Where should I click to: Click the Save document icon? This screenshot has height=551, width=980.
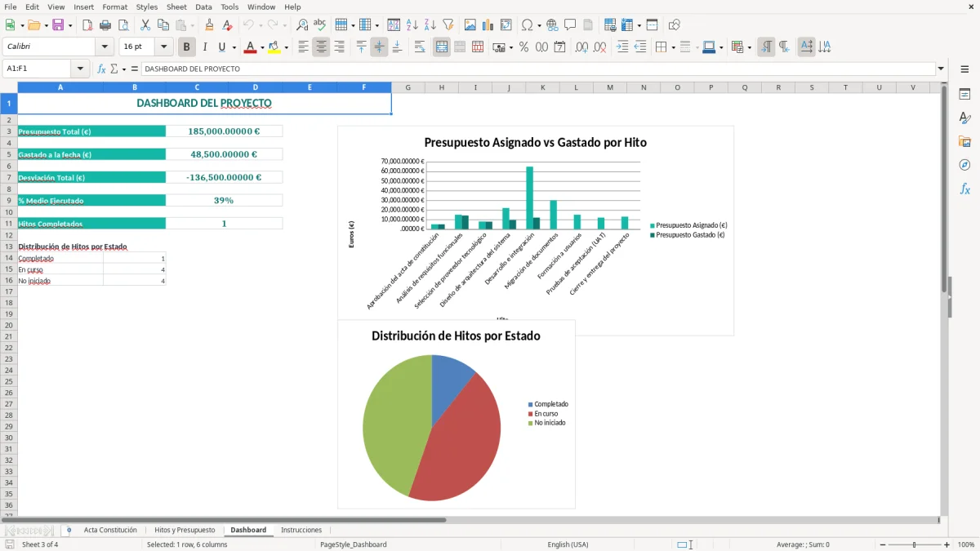[58, 25]
